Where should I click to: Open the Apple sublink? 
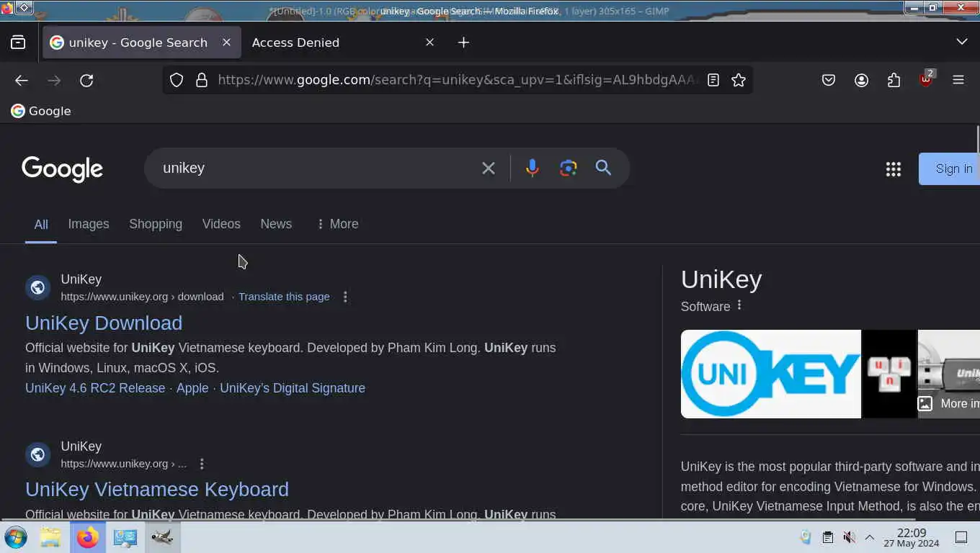coord(192,388)
